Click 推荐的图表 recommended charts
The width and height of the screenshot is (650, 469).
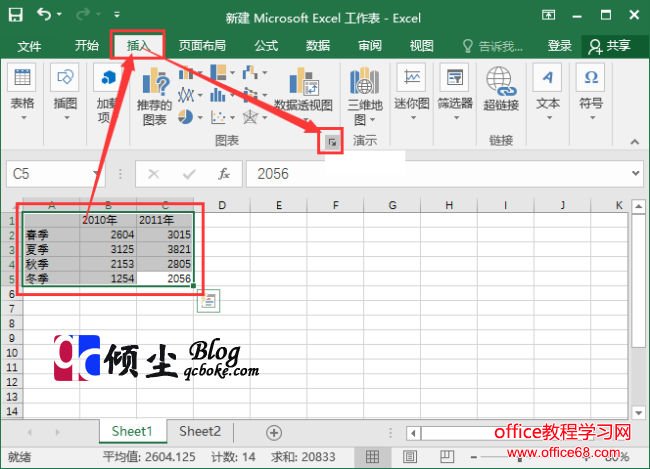[155, 96]
